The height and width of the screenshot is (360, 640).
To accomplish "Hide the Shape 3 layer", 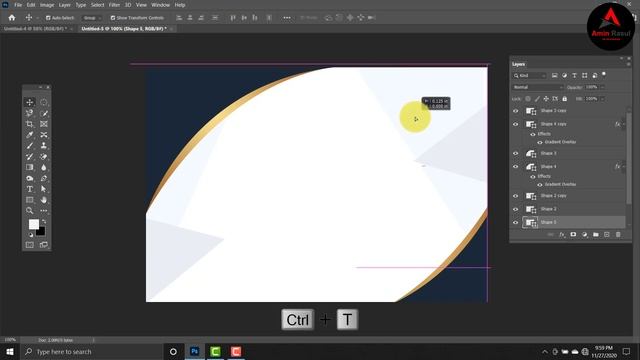I will pyautogui.click(x=516, y=153).
